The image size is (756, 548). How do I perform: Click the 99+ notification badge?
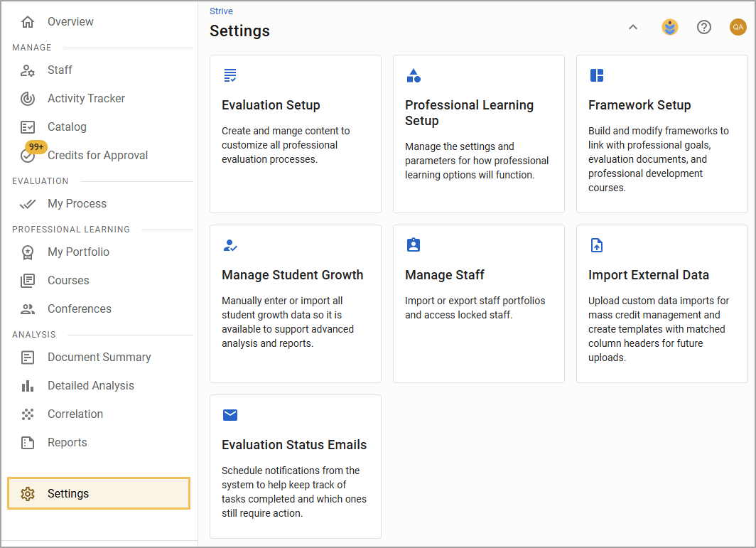tap(36, 147)
